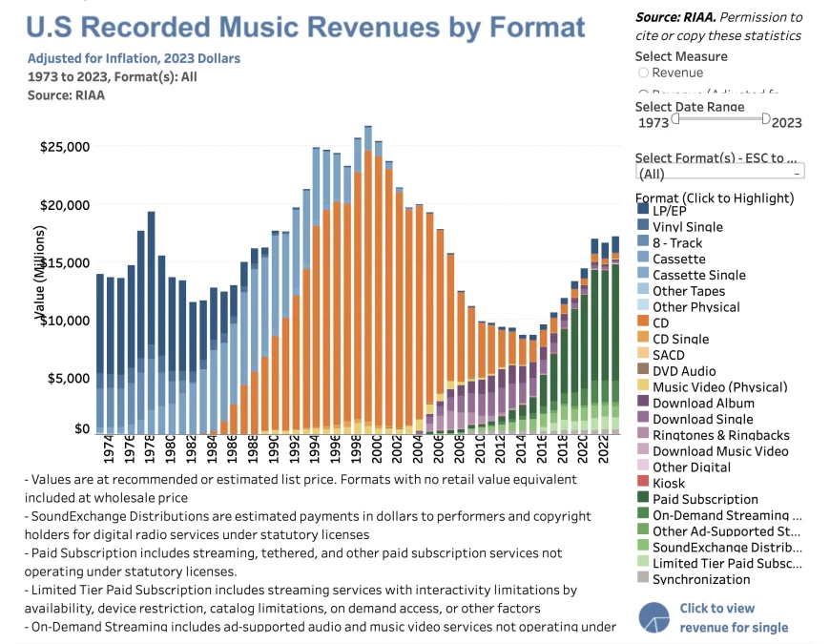Viewport: 830px width, 644px height.
Task: Open the Select Format(s) dropdown
Action: 720,174
